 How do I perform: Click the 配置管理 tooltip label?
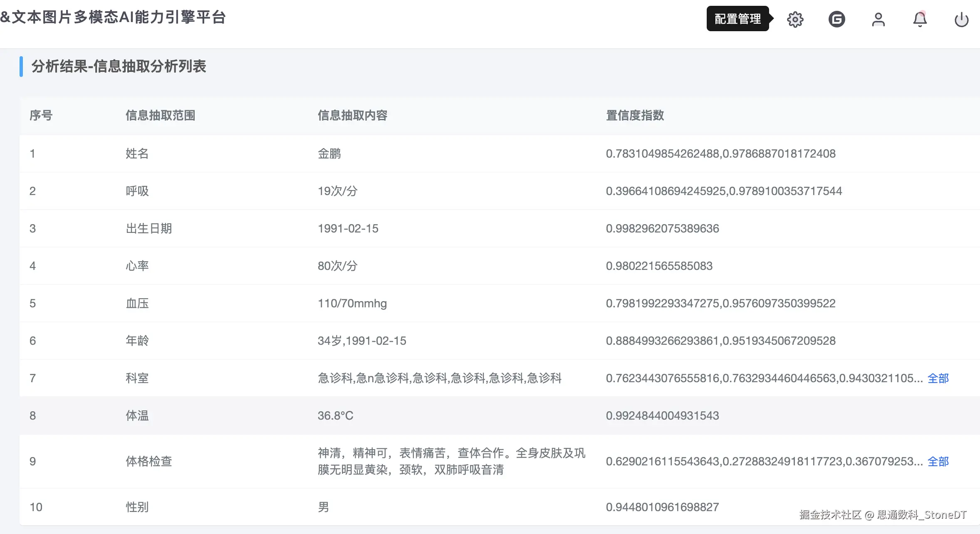(737, 19)
